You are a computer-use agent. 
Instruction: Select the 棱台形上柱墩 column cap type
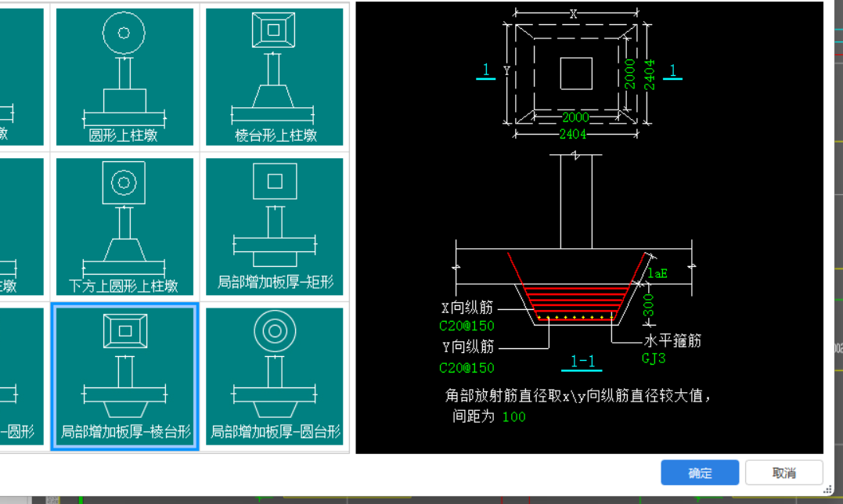pos(274,77)
